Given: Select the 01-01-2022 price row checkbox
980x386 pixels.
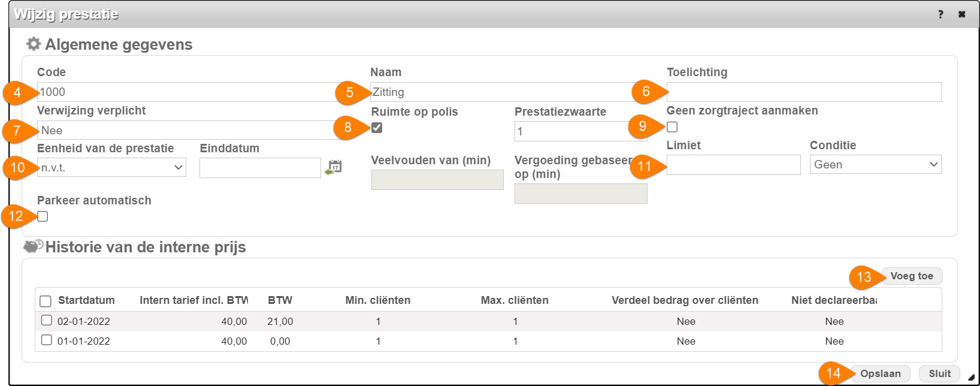Looking at the screenshot, I should (x=47, y=340).
